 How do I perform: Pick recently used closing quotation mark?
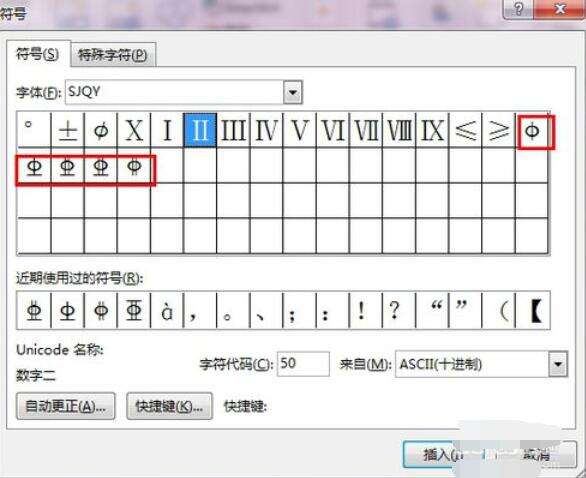click(x=465, y=311)
